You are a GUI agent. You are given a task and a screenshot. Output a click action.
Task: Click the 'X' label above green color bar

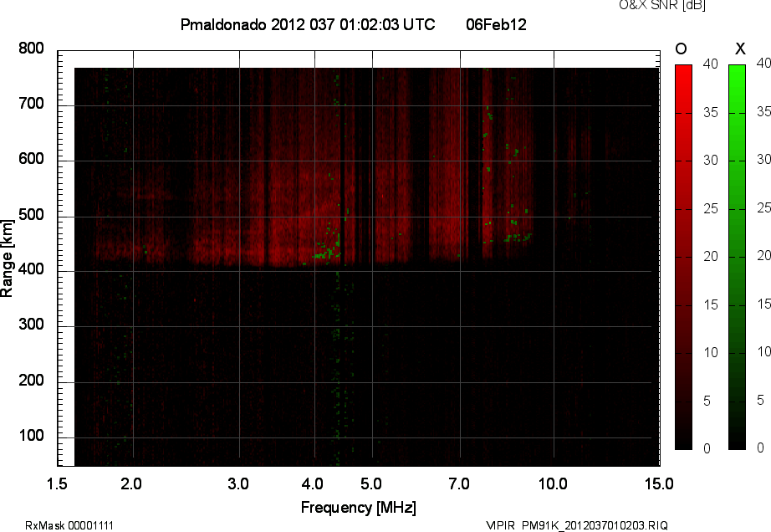point(739,49)
